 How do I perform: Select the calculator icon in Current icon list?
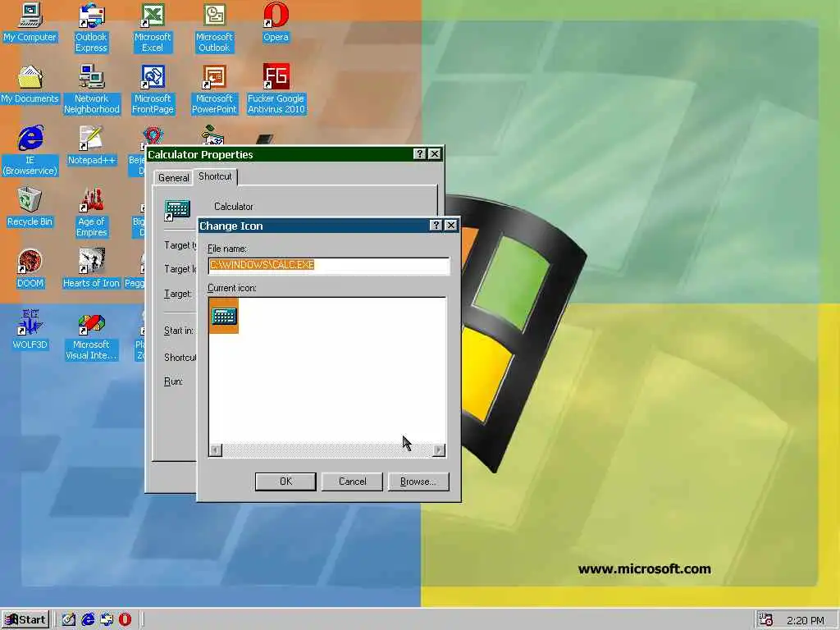pos(223,316)
